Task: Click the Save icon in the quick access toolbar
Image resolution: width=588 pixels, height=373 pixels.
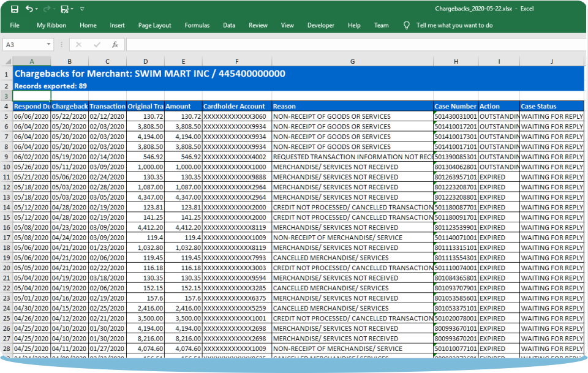Action: pos(15,9)
